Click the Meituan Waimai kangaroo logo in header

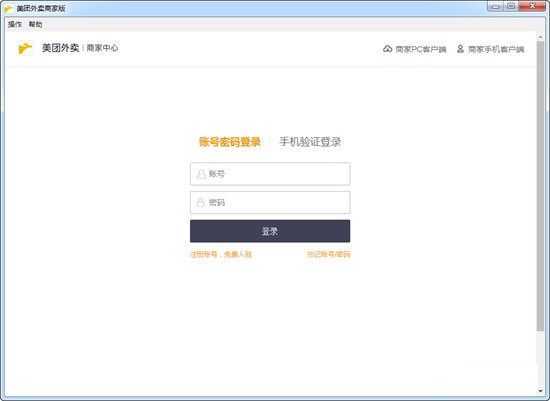click(26, 48)
